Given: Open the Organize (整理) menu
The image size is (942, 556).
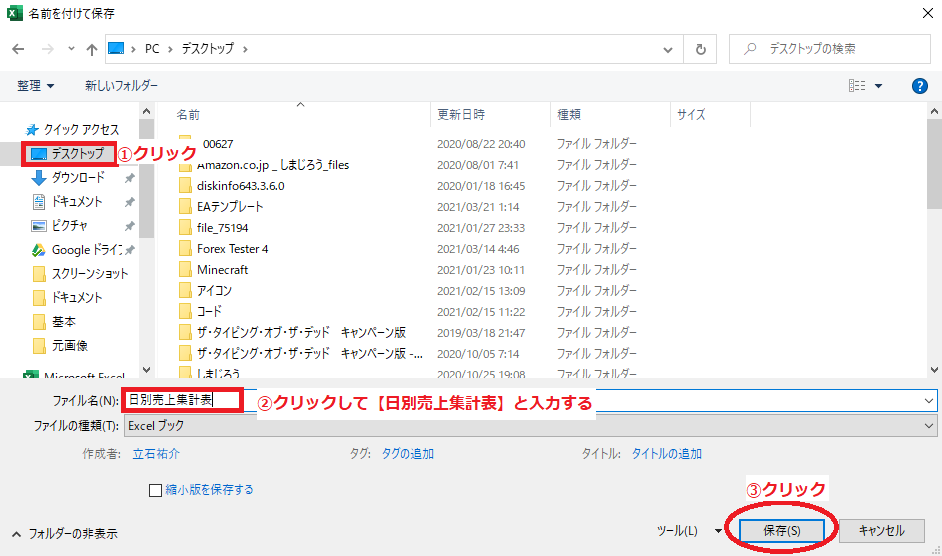Looking at the screenshot, I should [x=36, y=86].
